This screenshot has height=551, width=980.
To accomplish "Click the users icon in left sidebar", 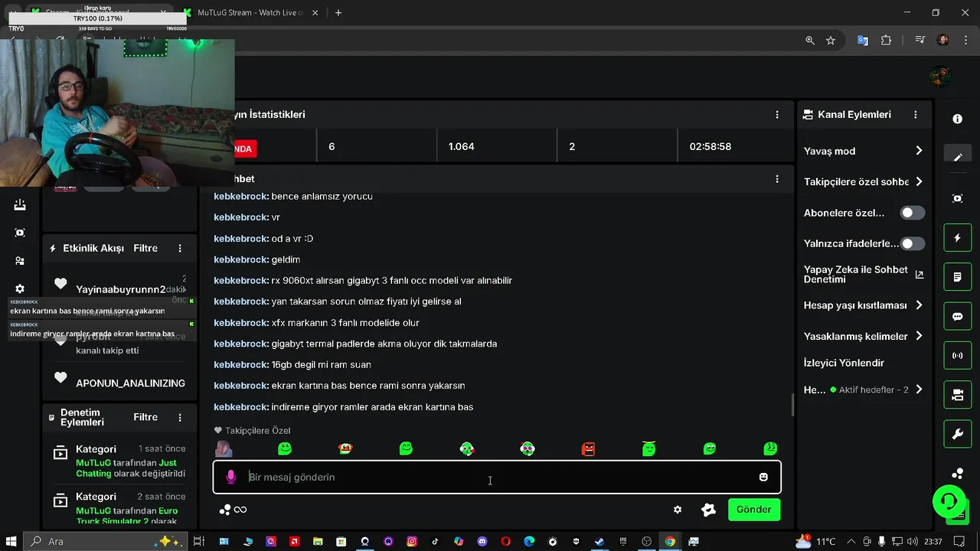I will pos(20,261).
